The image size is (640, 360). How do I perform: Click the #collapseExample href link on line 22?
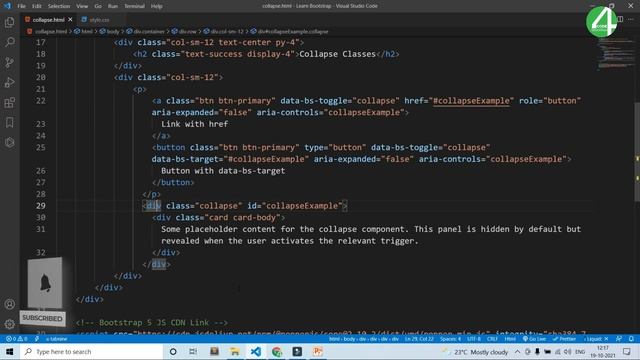click(x=471, y=101)
